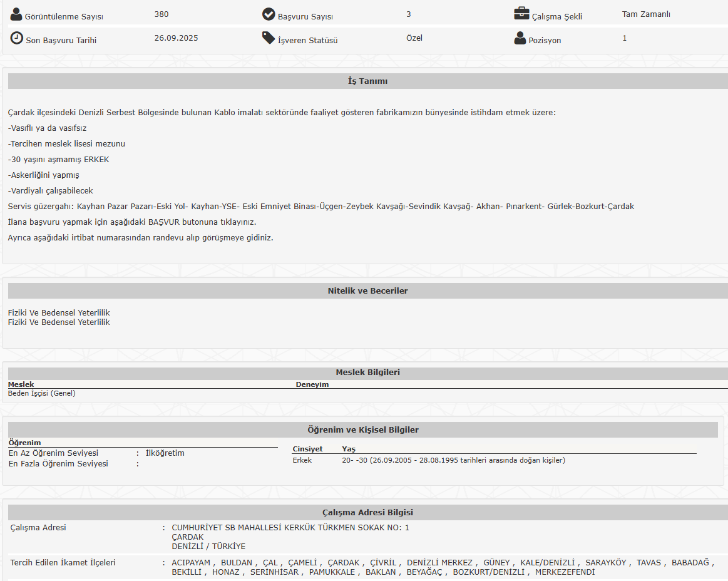
Task: Click the Öğrenim ve Kişisel Bilgiler header
Action: tap(363, 430)
